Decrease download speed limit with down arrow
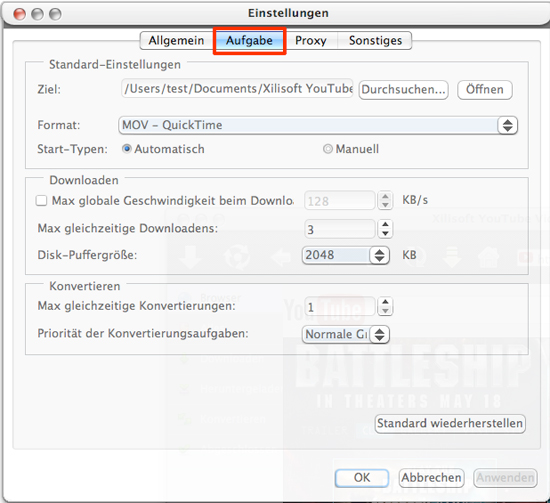 pyautogui.click(x=385, y=205)
